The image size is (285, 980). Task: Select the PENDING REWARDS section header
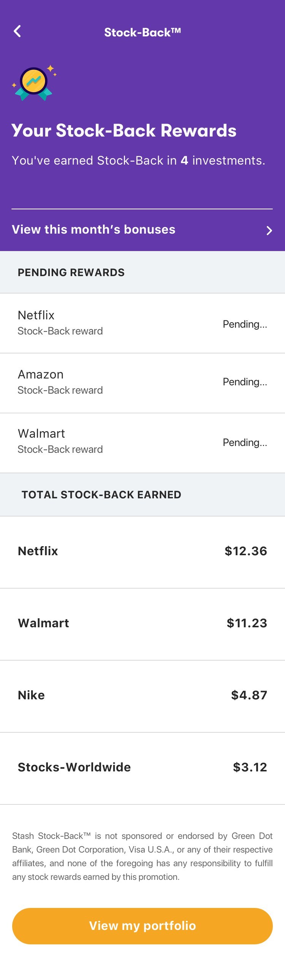click(71, 272)
